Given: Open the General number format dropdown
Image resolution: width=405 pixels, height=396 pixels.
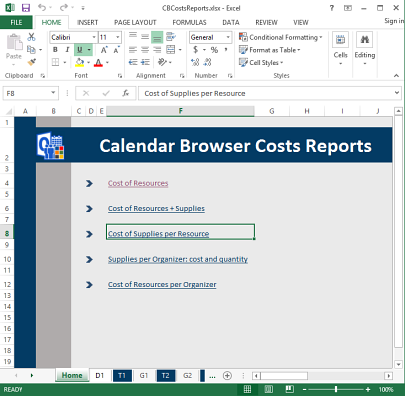Looking at the screenshot, I should point(228,37).
